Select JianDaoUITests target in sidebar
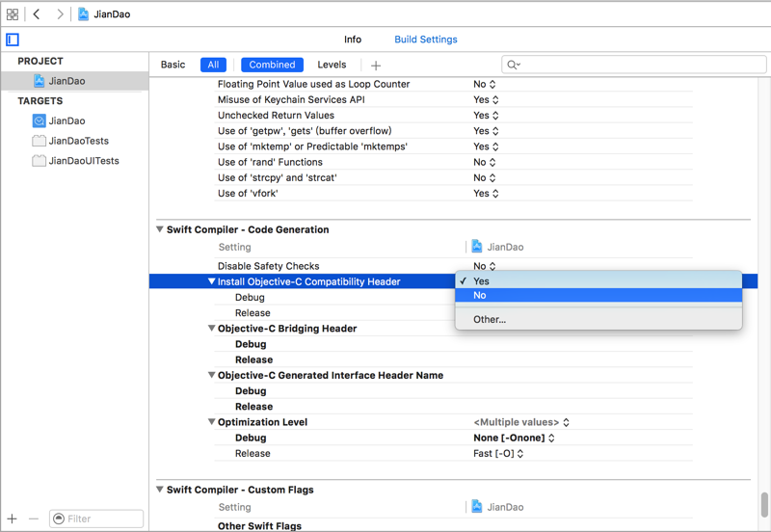This screenshot has height=532, width=771. tap(84, 161)
